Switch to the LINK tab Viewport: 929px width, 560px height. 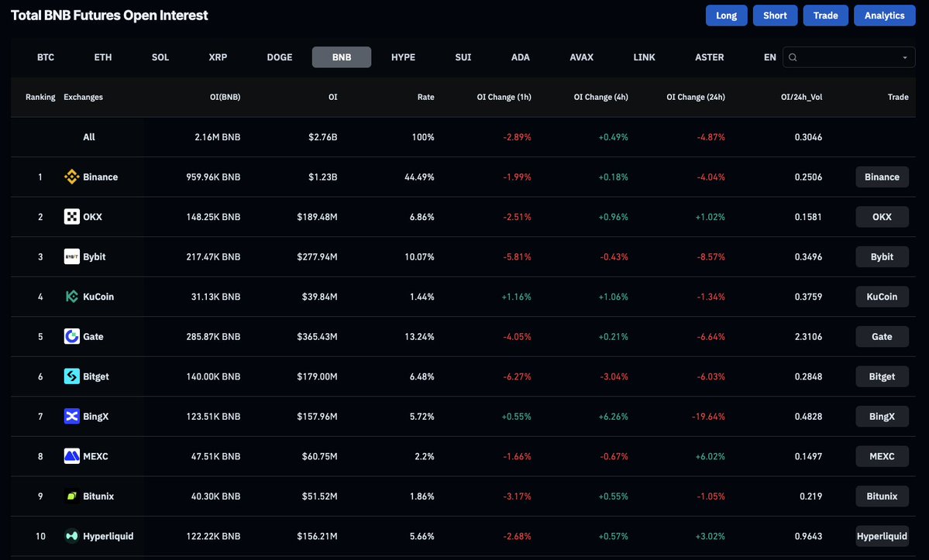click(x=645, y=57)
